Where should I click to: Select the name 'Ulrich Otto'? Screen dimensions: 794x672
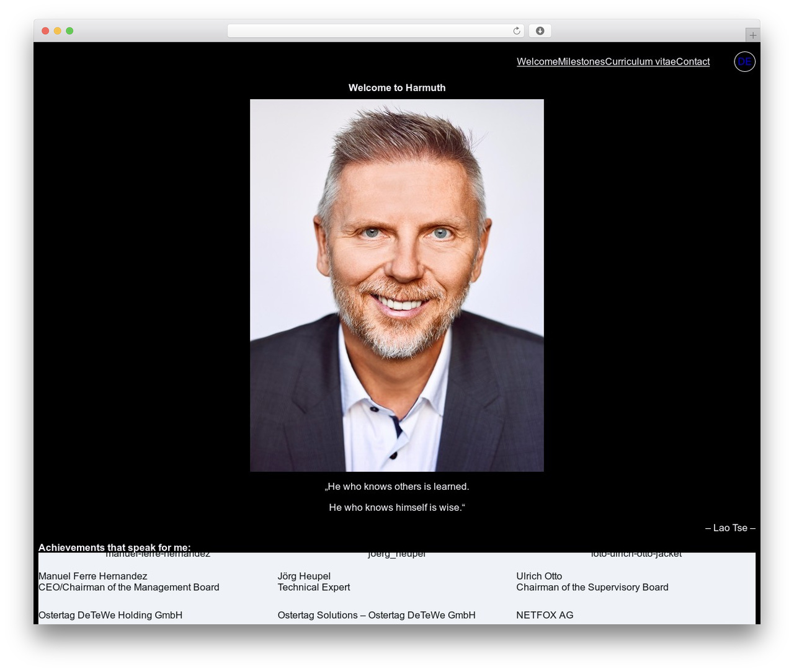(x=539, y=577)
